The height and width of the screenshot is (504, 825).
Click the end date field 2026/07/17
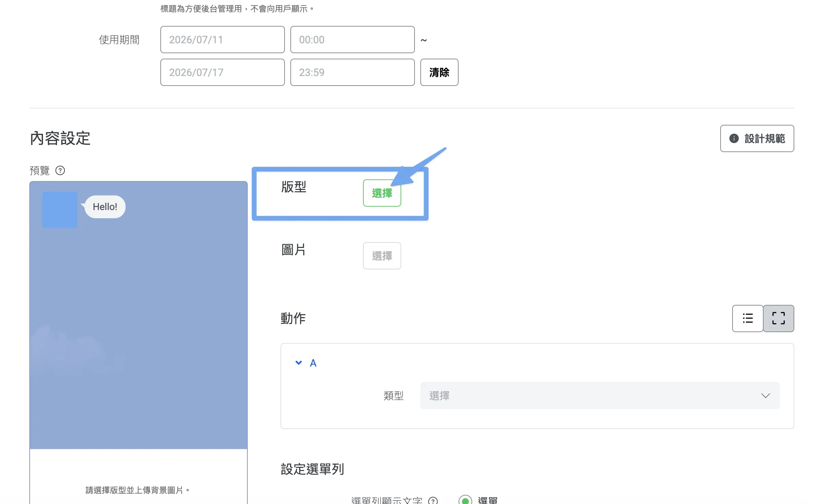[x=222, y=72]
